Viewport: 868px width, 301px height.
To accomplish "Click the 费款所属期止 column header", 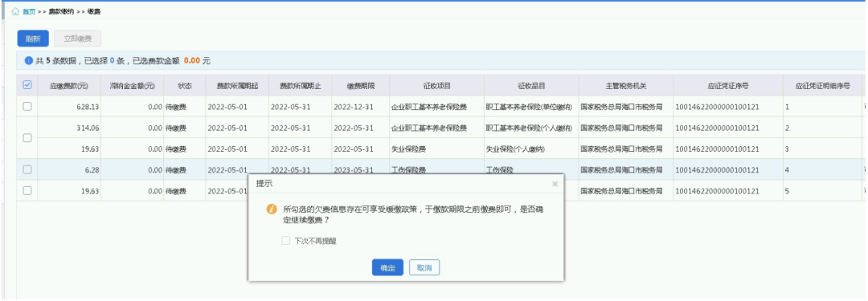I will [x=301, y=86].
